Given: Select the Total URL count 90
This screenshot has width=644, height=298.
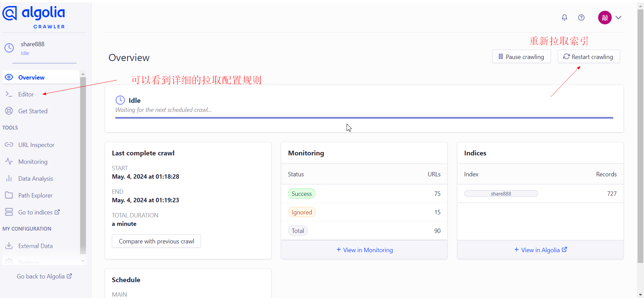Looking at the screenshot, I should pyautogui.click(x=437, y=231).
